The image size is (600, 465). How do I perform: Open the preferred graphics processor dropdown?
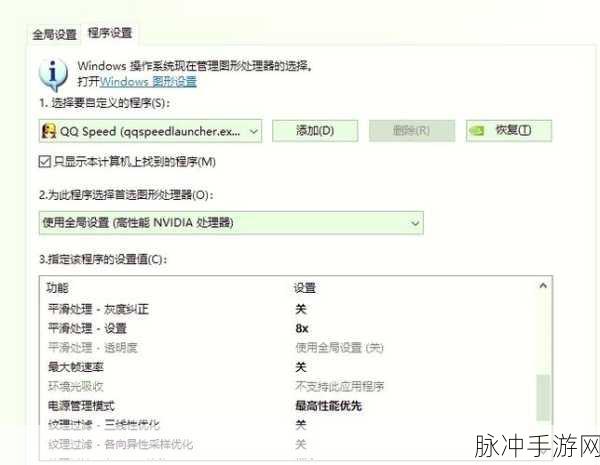231,222
